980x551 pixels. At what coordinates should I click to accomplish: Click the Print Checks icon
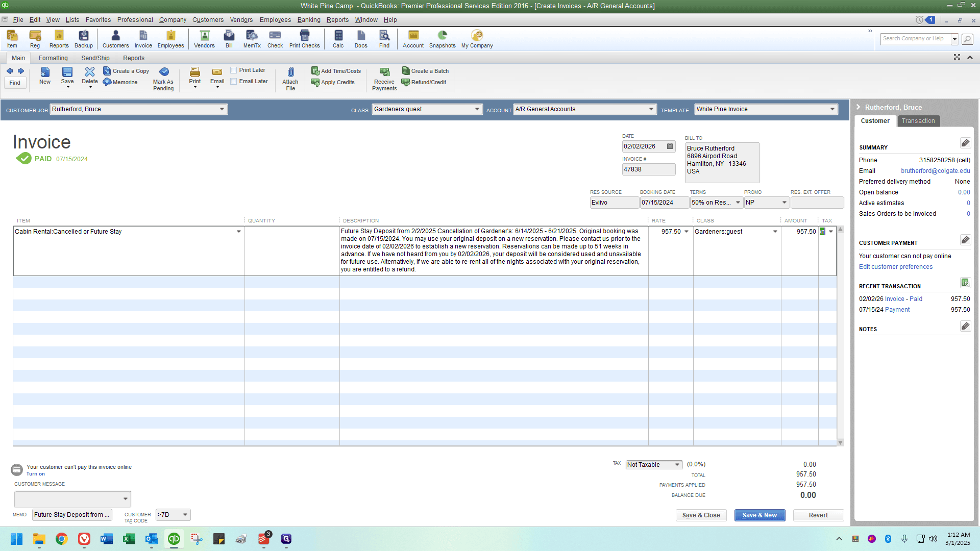pyautogui.click(x=305, y=39)
